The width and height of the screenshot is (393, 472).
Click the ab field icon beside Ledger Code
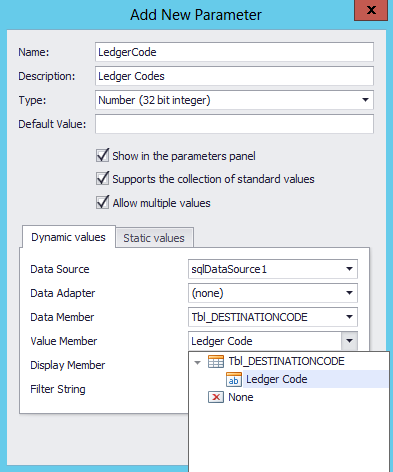234,379
